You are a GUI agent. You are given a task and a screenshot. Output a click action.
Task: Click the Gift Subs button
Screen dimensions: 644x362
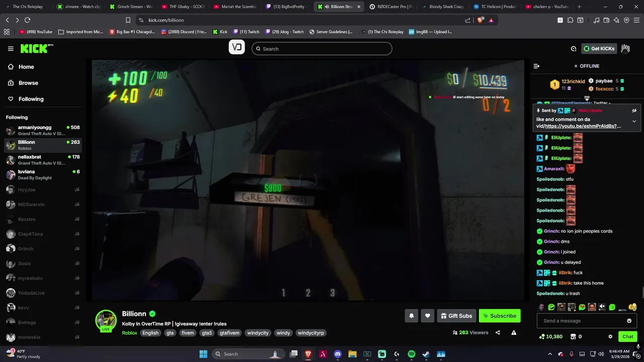point(456,316)
